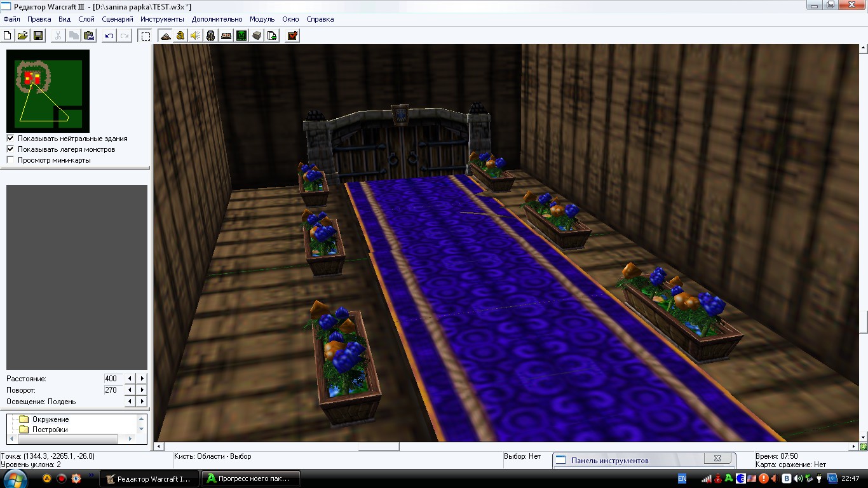868x488 pixels.
Task: Click the 'Панель инструментов' panel title
Action: click(x=610, y=461)
